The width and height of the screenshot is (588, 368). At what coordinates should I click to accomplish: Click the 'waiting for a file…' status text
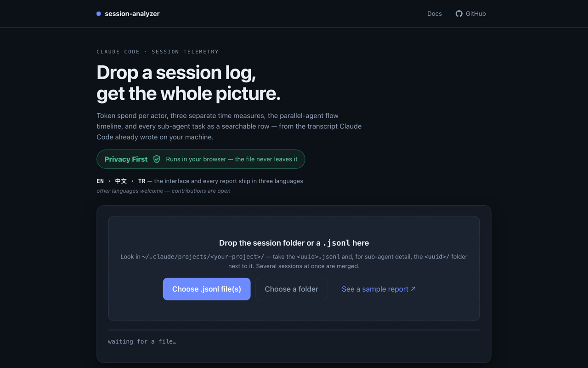[142, 341]
